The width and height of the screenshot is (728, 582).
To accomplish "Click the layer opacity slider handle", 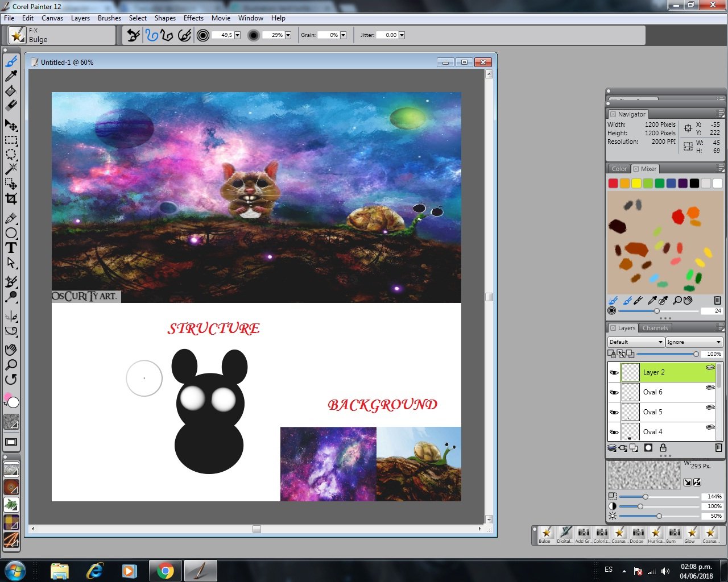I will [696, 354].
